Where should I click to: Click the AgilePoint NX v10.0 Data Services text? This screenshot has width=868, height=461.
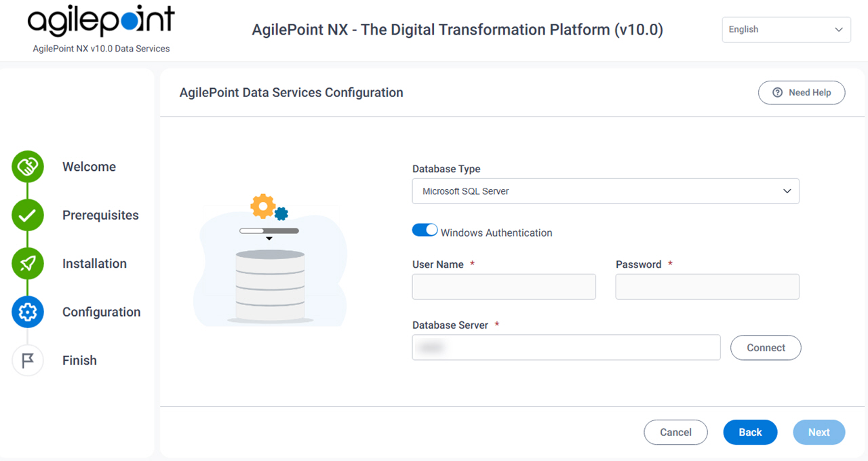click(101, 49)
